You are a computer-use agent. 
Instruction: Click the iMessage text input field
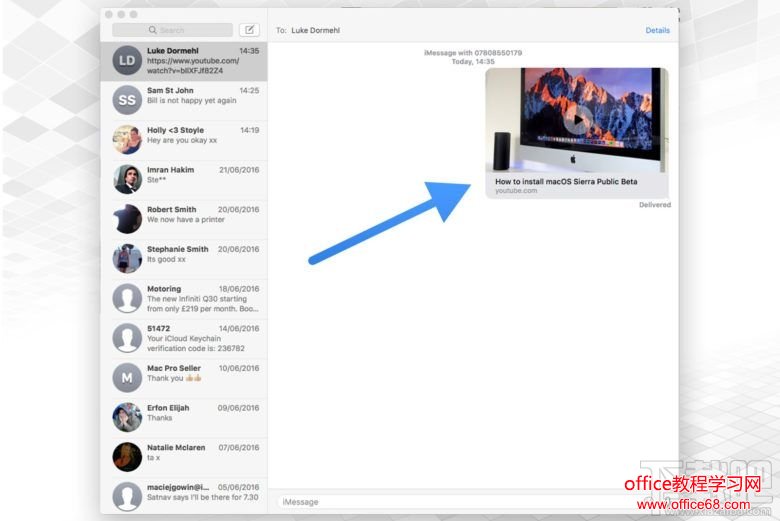click(x=450, y=501)
